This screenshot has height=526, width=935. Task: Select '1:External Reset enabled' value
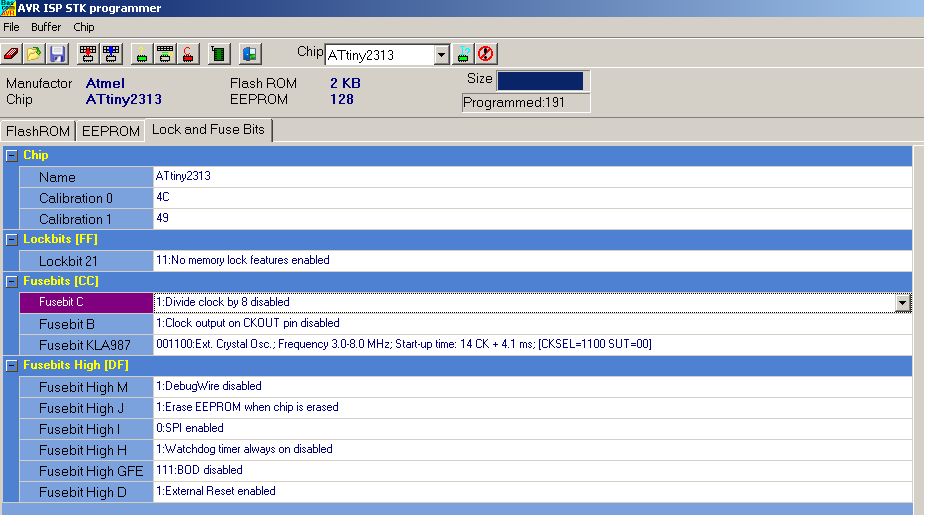point(532,491)
